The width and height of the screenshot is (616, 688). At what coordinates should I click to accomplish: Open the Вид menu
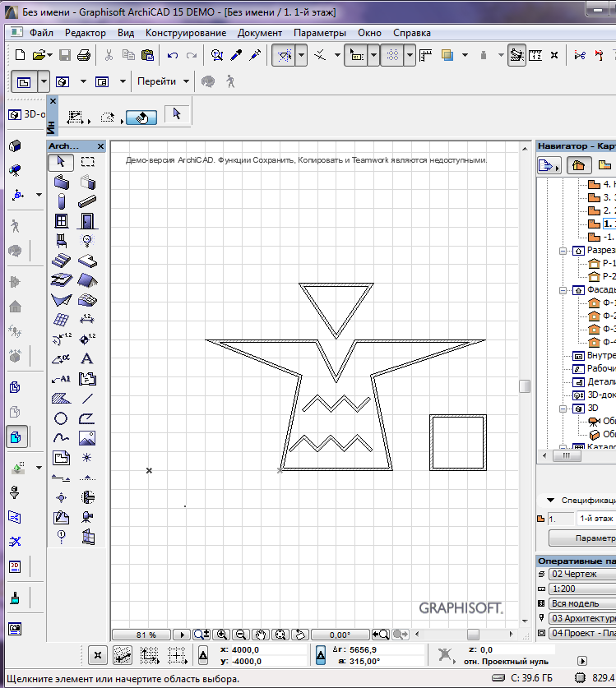click(x=126, y=33)
